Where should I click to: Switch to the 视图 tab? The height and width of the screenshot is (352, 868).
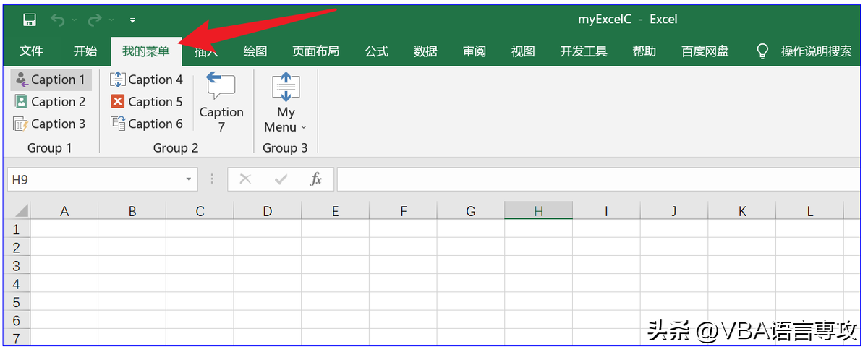(522, 51)
